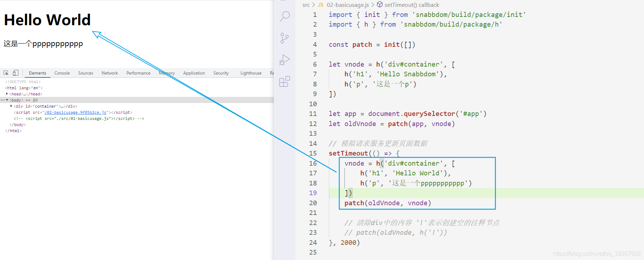Click 'snabbdom/build/package/h' import string
The width and height of the screenshot is (644, 260).
451,24
